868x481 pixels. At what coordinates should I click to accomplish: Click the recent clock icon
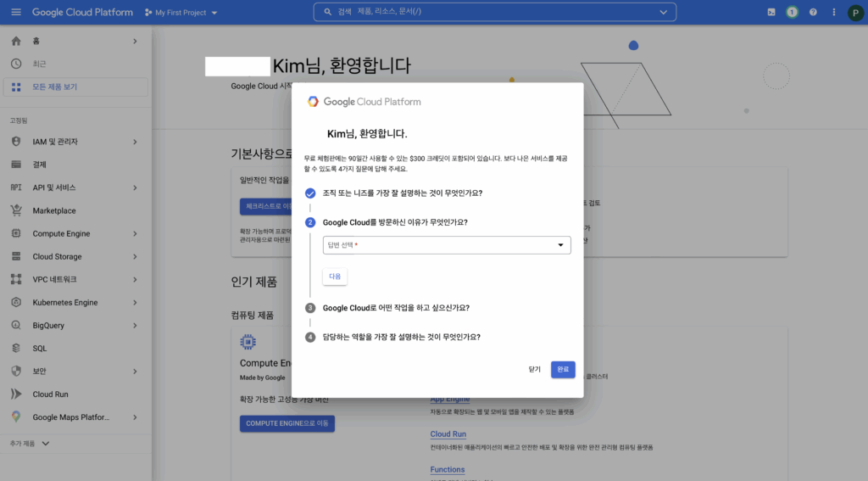pos(16,64)
